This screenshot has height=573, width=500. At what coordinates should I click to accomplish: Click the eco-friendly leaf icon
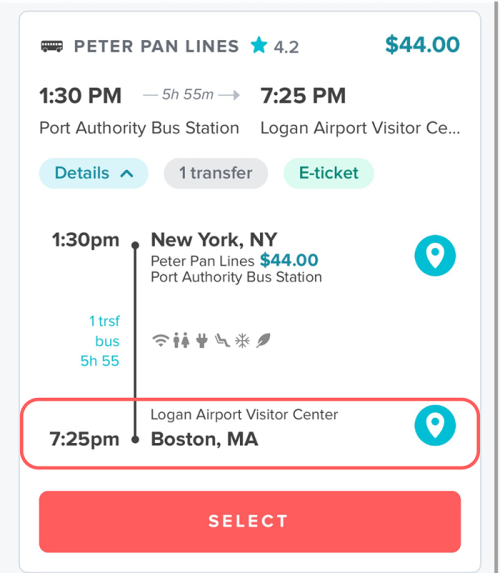click(x=263, y=341)
